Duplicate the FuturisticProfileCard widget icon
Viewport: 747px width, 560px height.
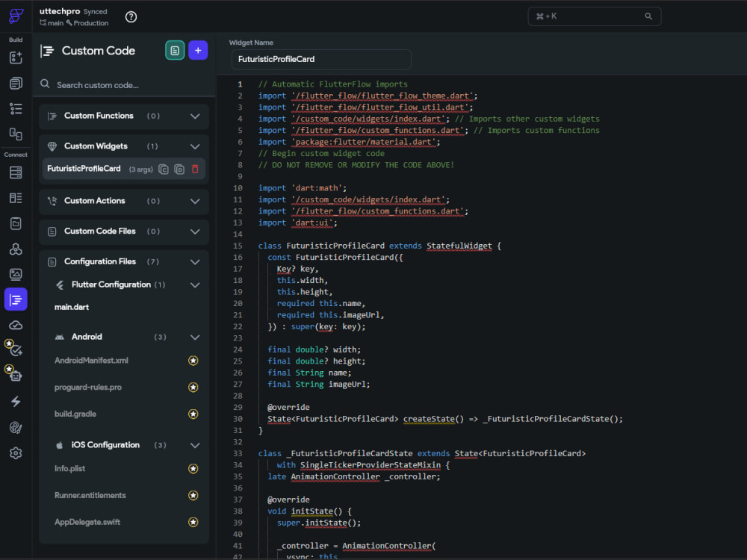(x=179, y=169)
